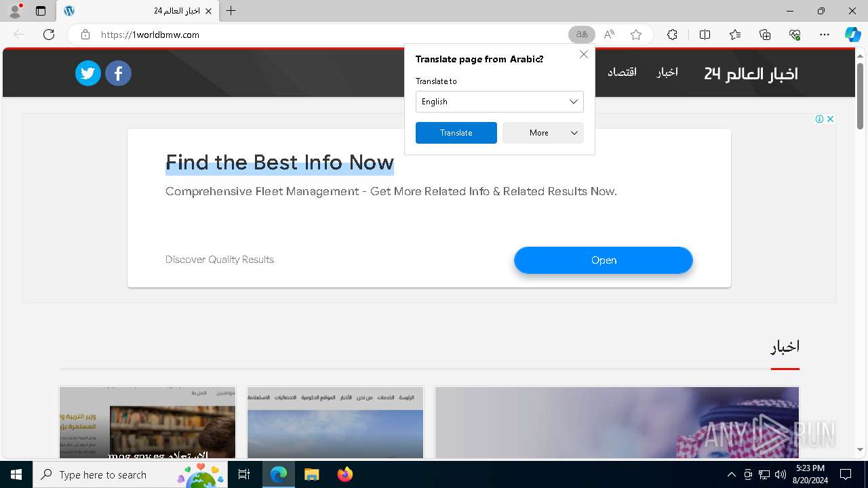Close the translate popup
This screenshot has width=868, height=488.
click(x=583, y=54)
